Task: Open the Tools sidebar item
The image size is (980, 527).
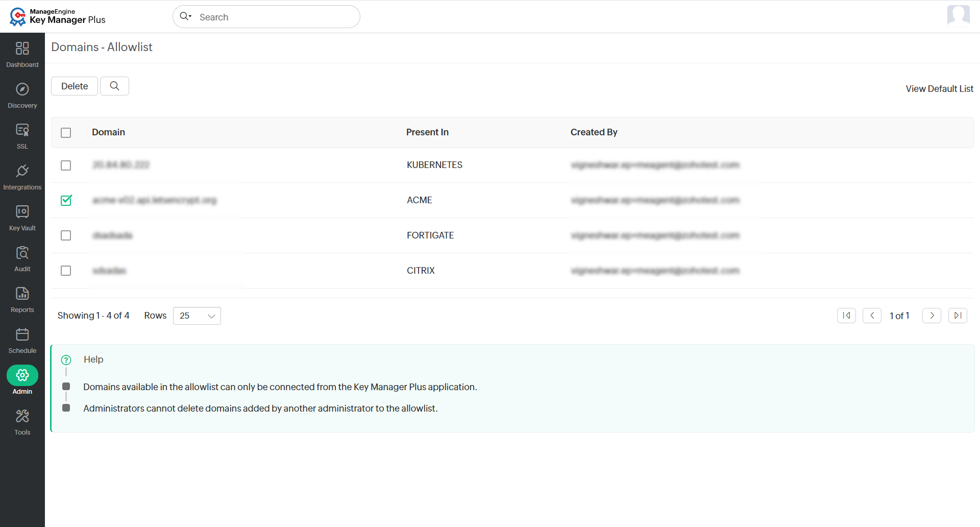Action: point(22,422)
